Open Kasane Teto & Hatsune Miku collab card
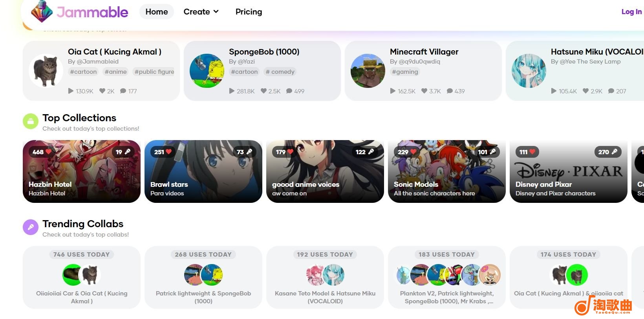This screenshot has width=644, height=319. click(x=325, y=277)
